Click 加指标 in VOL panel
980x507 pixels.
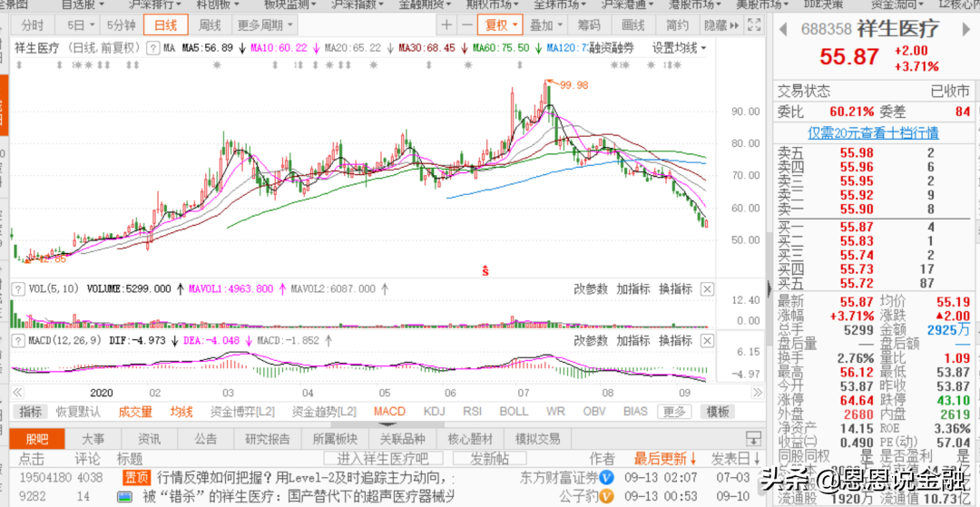tap(633, 289)
